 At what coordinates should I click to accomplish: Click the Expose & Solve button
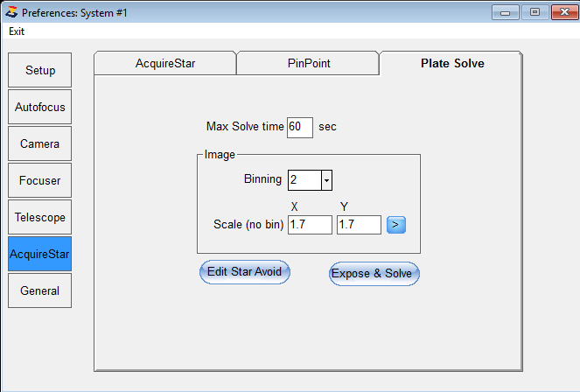374,274
